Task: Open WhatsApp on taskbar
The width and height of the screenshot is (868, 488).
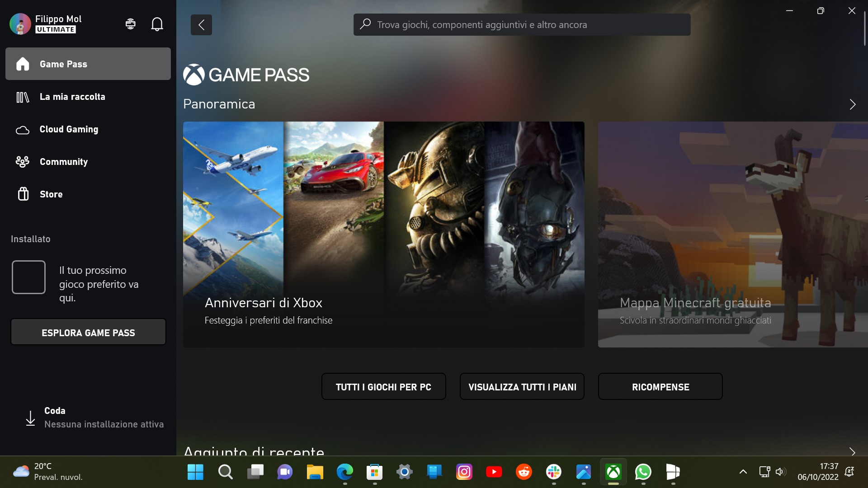Action: click(643, 472)
